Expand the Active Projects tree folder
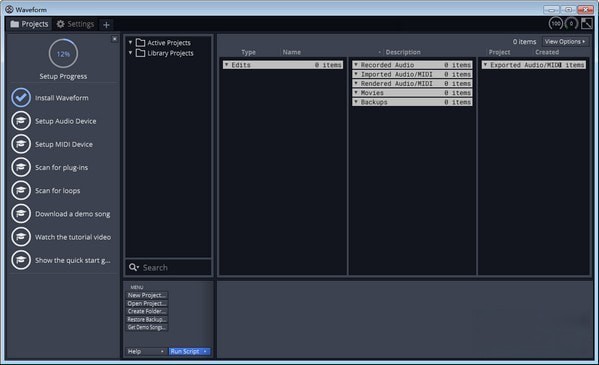The height and width of the screenshot is (365, 599). tap(130, 42)
